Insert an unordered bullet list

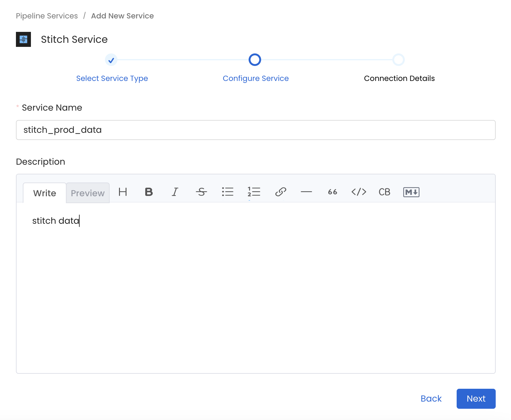pos(228,192)
